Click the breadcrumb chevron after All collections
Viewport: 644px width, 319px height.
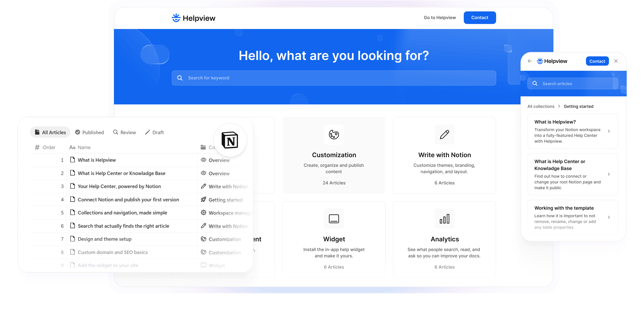click(559, 106)
